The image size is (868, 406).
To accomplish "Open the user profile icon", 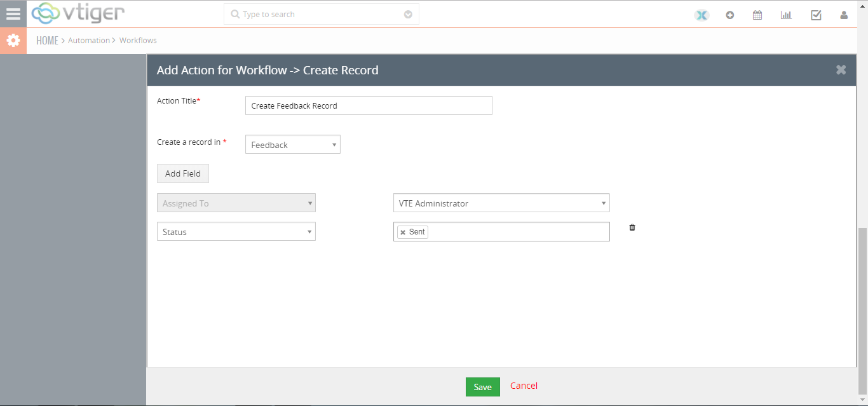I will (844, 15).
